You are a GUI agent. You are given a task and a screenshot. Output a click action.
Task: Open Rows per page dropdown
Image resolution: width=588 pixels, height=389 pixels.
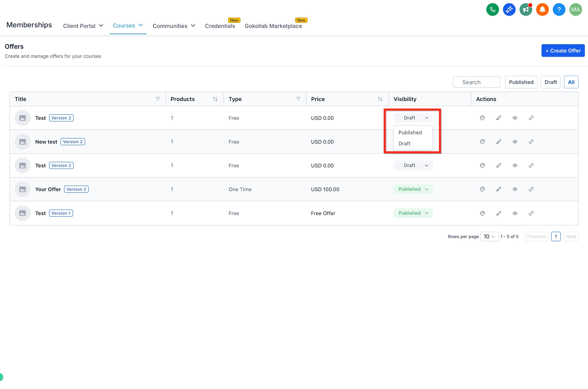click(489, 236)
